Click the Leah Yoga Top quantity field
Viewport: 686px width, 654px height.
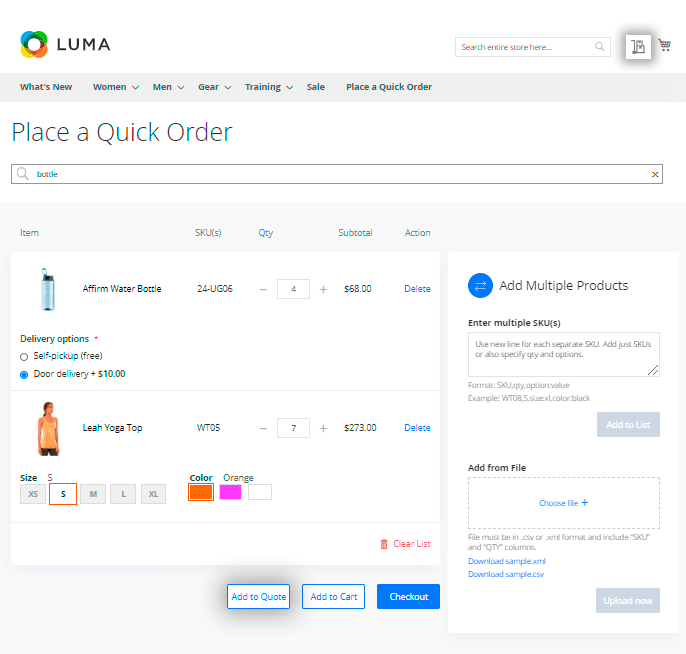293,428
